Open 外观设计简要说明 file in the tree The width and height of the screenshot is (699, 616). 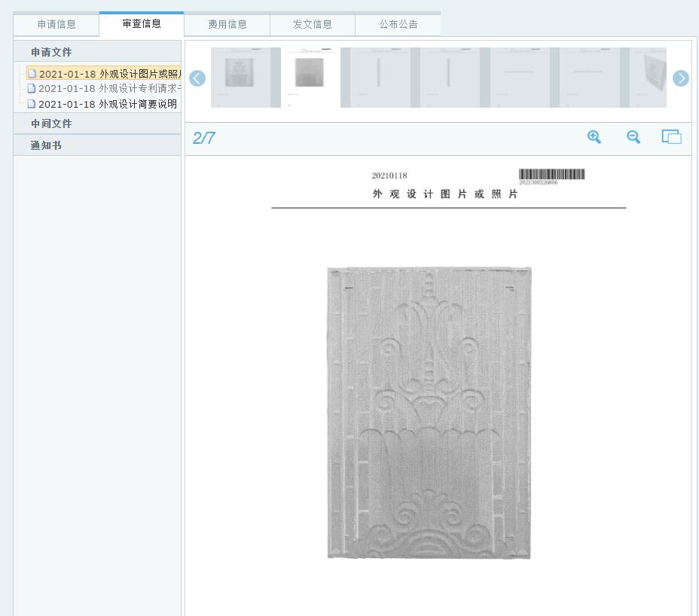click(107, 104)
